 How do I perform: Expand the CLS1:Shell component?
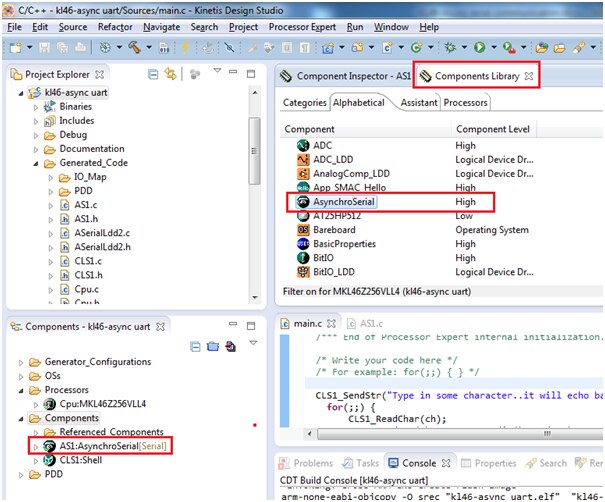[36, 461]
